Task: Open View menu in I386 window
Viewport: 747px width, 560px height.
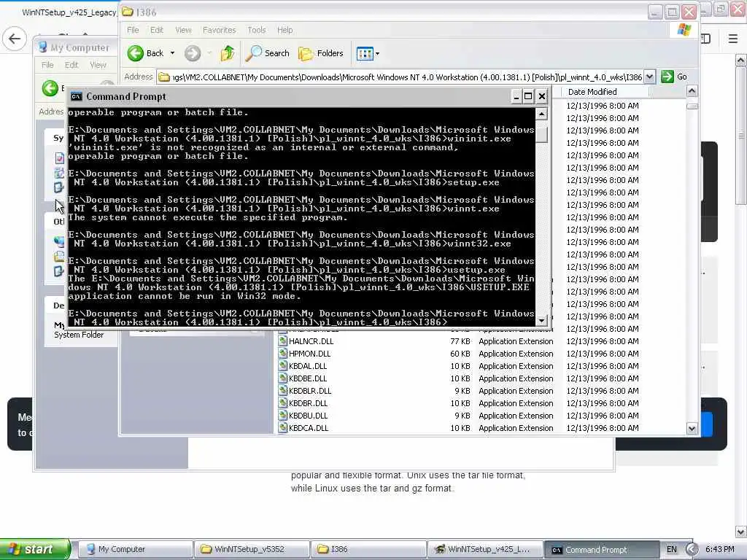Action: coord(183,30)
